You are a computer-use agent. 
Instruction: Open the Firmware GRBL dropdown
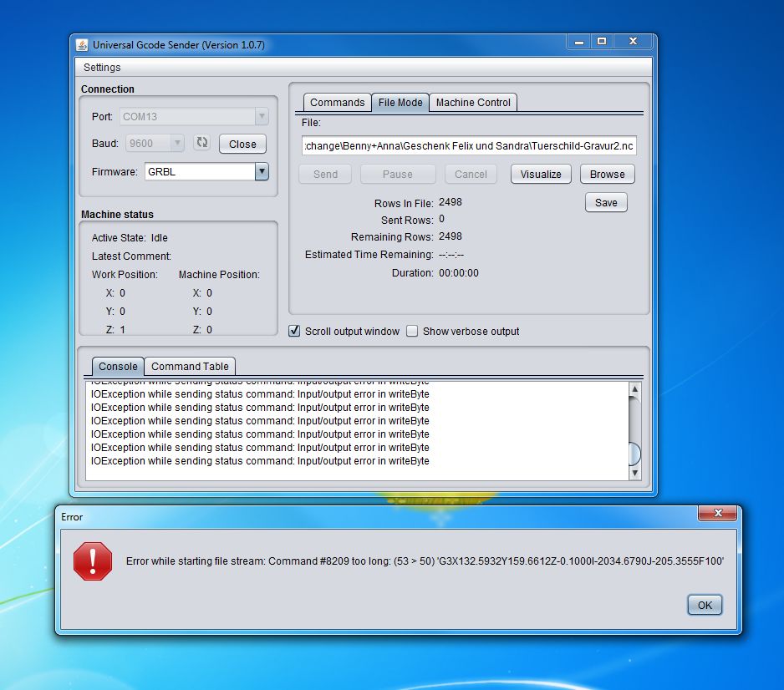[x=262, y=171]
